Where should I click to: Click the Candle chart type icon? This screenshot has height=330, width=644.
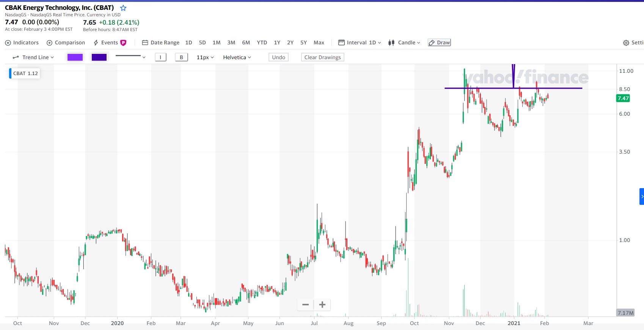391,43
